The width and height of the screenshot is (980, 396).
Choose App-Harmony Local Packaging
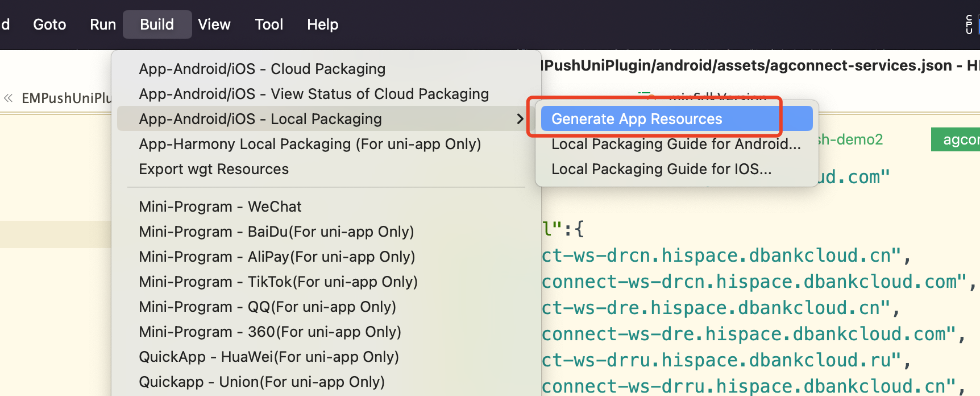tap(310, 144)
